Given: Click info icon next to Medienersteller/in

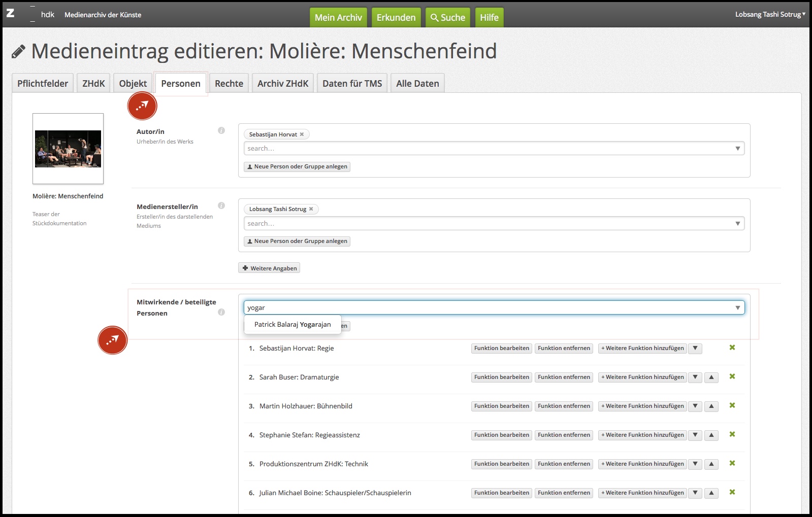Looking at the screenshot, I should click(221, 205).
